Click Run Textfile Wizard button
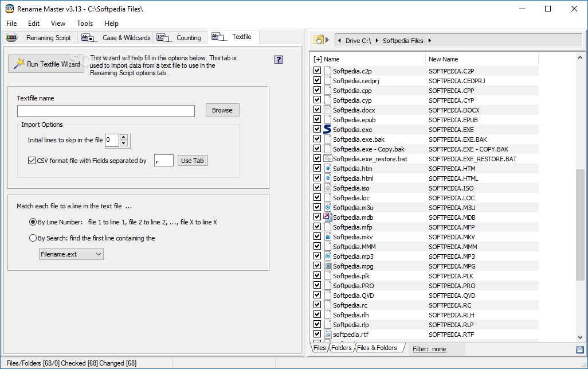 [46, 64]
